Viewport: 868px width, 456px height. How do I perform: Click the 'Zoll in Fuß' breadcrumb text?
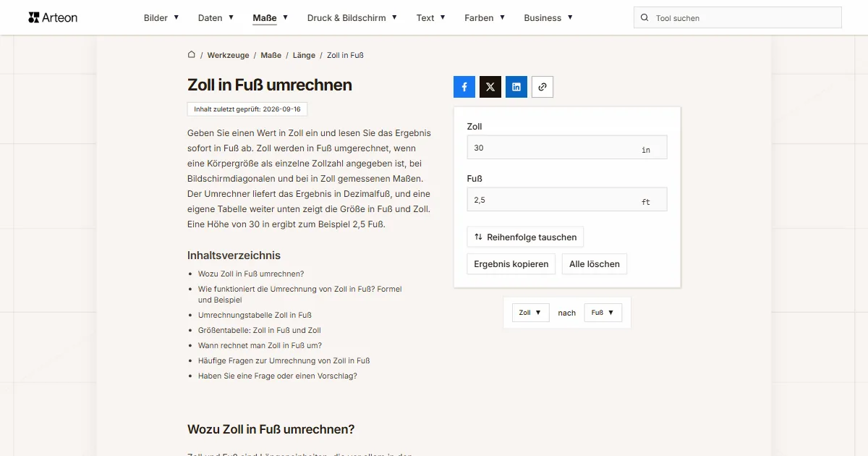coord(345,55)
